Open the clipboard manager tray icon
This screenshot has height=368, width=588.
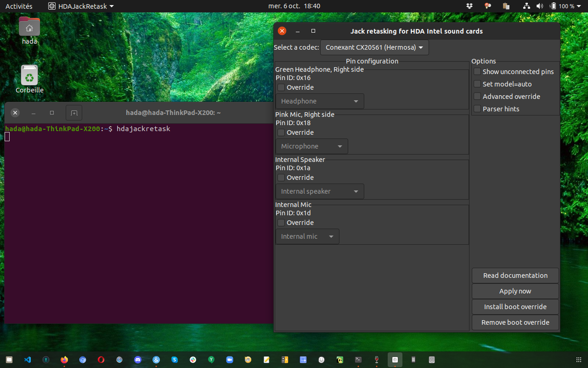[x=506, y=6]
